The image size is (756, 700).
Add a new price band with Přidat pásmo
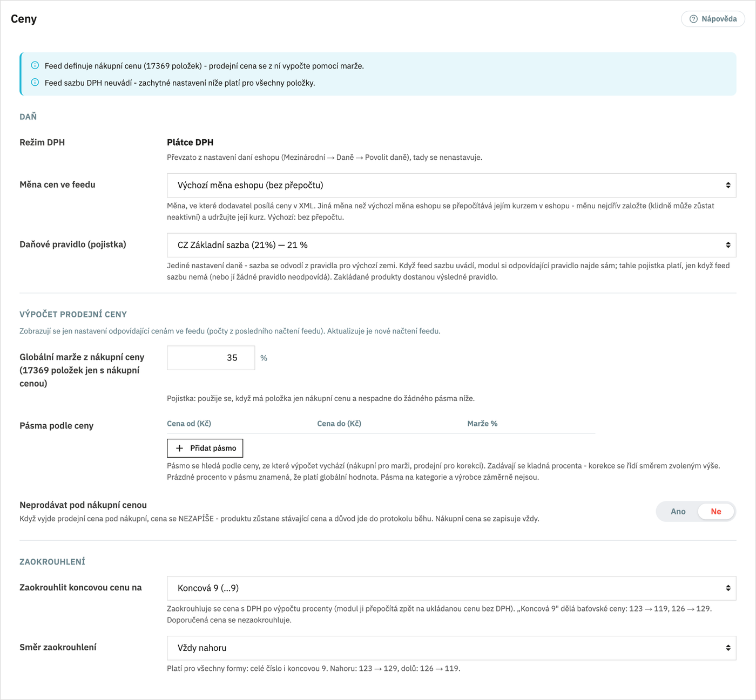205,448
